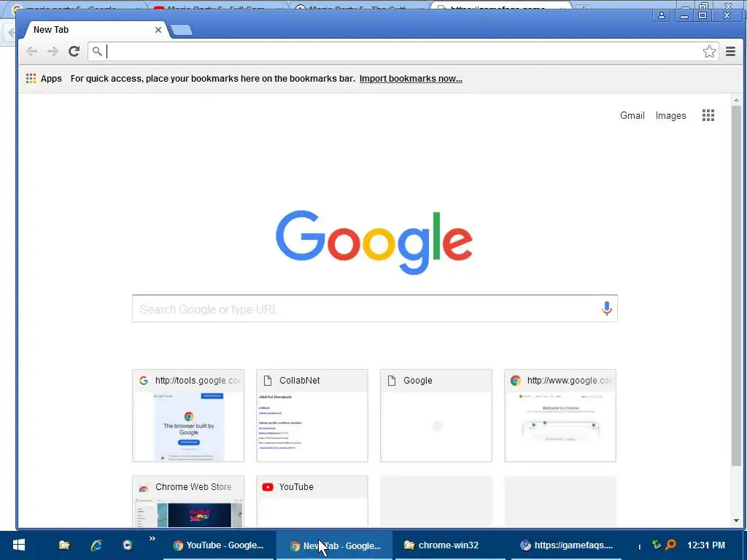This screenshot has height=560, width=747.
Task: Open the Windows Start button
Action: 18,545
